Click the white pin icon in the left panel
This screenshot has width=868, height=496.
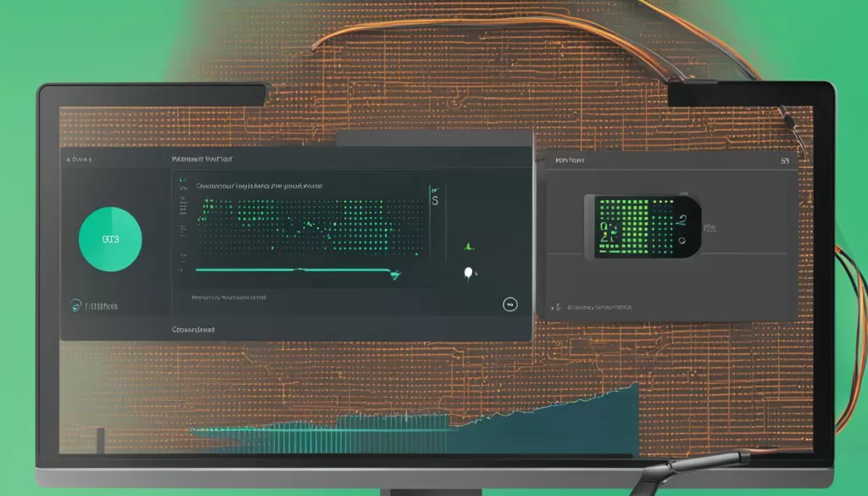click(x=468, y=274)
